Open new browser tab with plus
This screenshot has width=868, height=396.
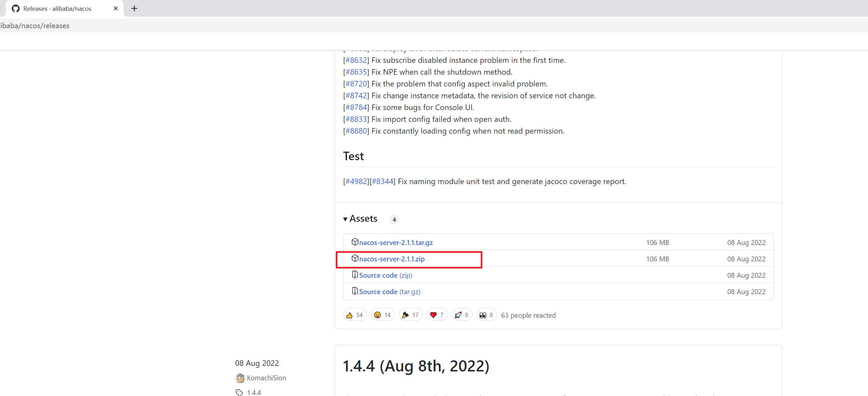(x=134, y=9)
